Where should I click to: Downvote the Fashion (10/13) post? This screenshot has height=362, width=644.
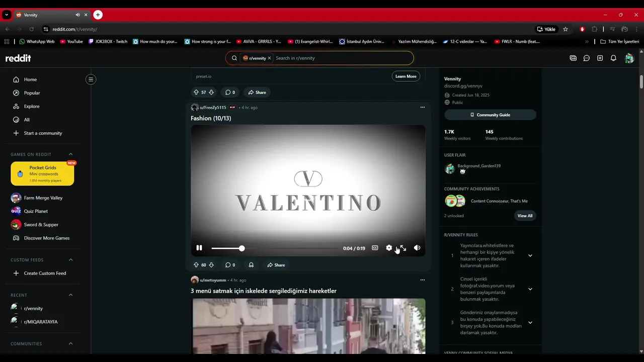[211, 265]
